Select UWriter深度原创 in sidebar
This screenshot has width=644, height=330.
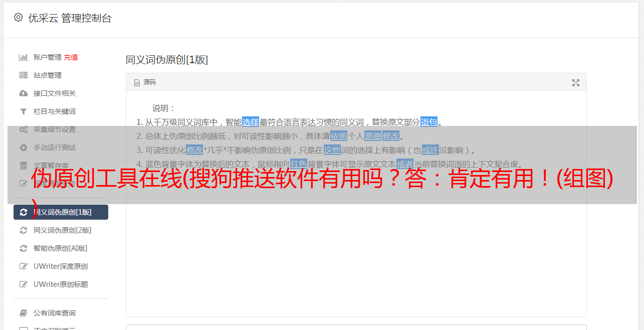point(61,266)
